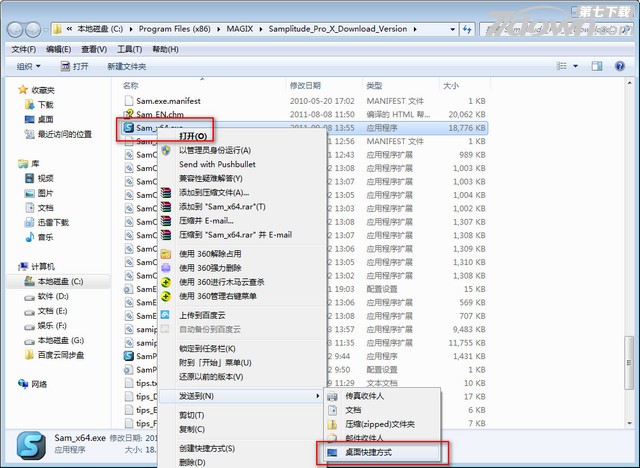Viewport: 640px width, 468px height.
Task: Choose 锁定到任务栏(K) entry
Action: click(x=242, y=349)
